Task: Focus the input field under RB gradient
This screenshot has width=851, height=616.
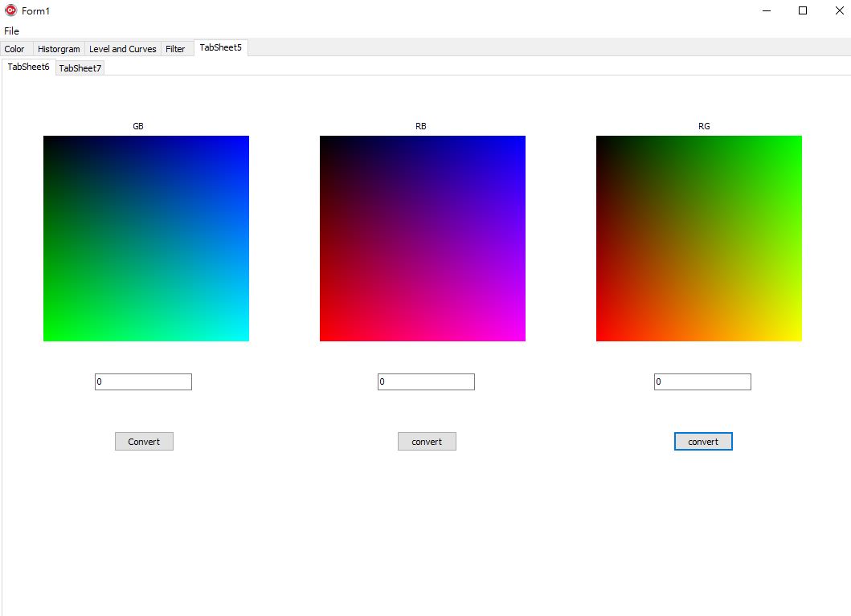Action: 426,381
